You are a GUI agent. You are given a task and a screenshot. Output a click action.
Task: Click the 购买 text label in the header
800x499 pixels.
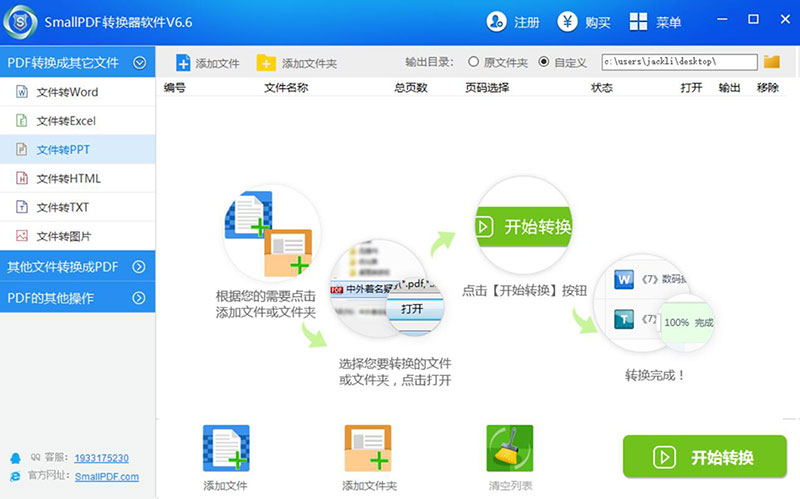[x=597, y=22]
